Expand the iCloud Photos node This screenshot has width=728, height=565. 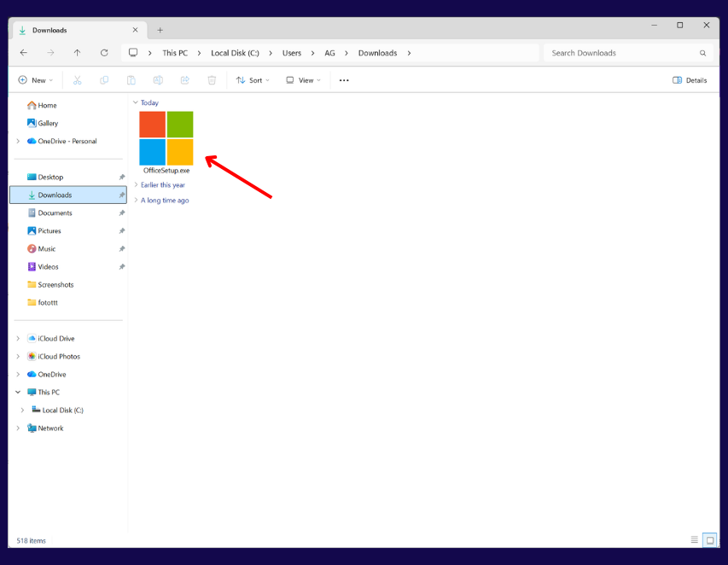pyautogui.click(x=18, y=357)
